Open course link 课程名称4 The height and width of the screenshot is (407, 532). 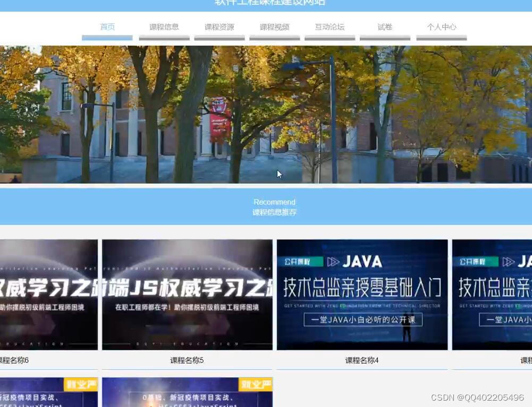pos(362,360)
